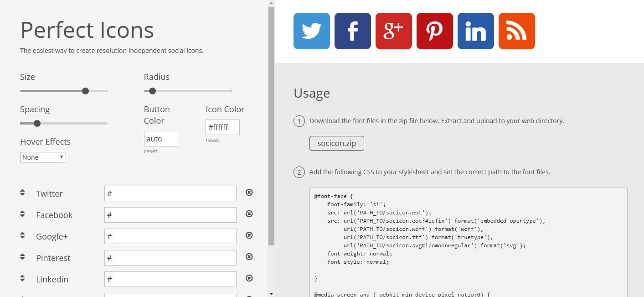The width and height of the screenshot is (644, 297).
Task: Click the Google+ red icon
Action: pyautogui.click(x=393, y=31)
